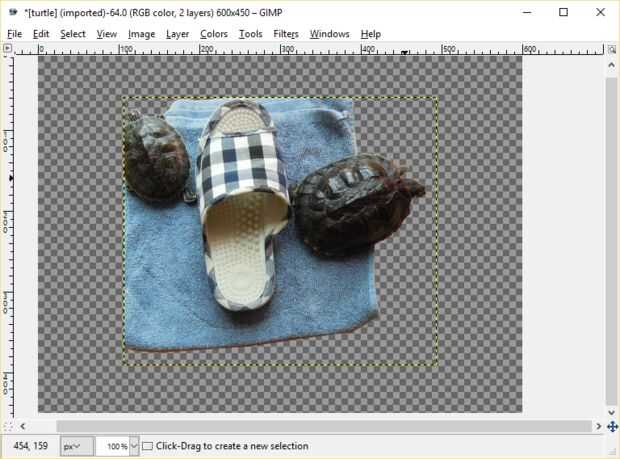Click the GIMP Wilber icon in title bar

pyautogui.click(x=13, y=12)
